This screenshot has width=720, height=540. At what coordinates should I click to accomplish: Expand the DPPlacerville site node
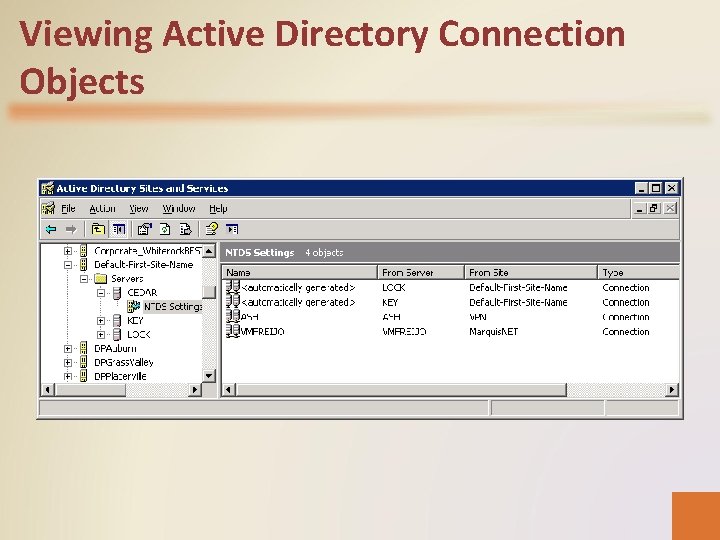pos(68,376)
